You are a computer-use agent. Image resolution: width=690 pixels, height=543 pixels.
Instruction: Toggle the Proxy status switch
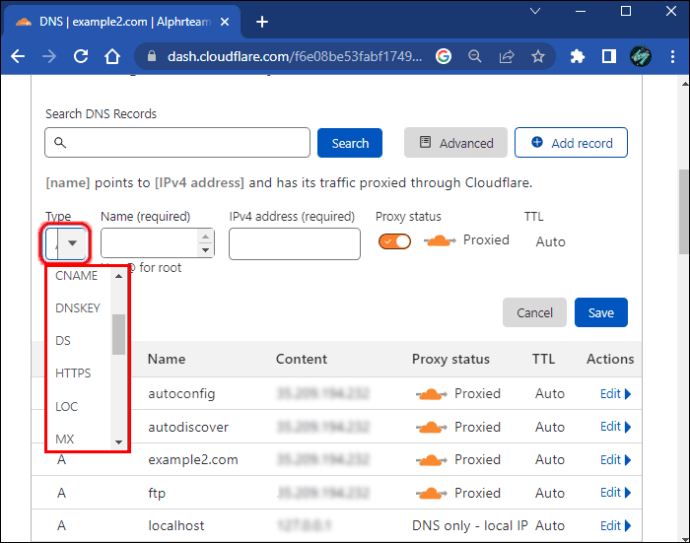pyautogui.click(x=395, y=241)
